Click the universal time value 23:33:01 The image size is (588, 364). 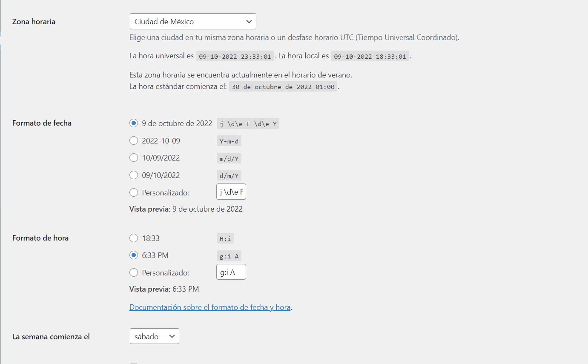click(x=235, y=56)
